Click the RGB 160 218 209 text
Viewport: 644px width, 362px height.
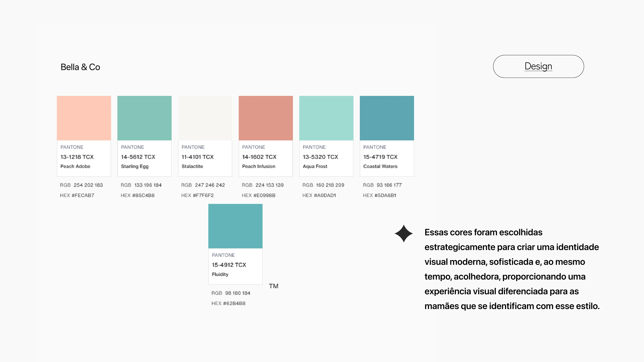pos(323,185)
